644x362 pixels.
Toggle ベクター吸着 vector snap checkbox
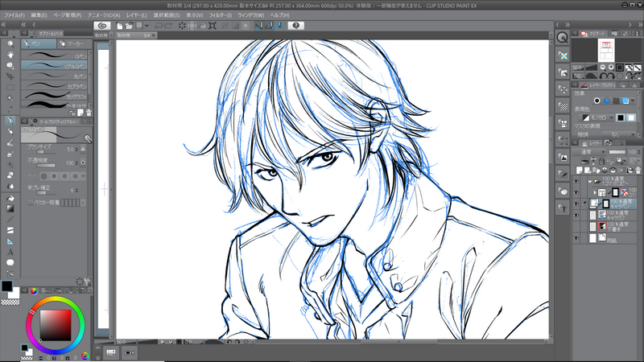tap(31, 203)
